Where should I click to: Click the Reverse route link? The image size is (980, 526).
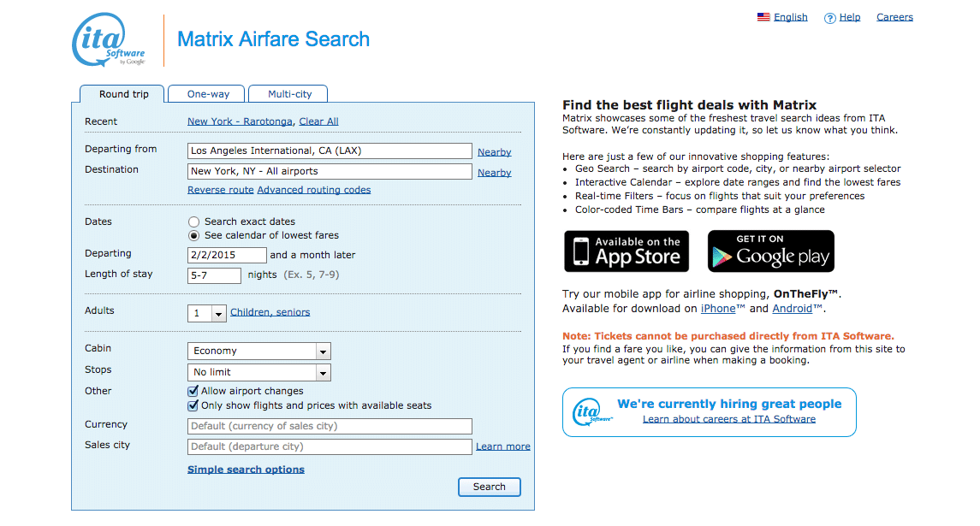[221, 190]
